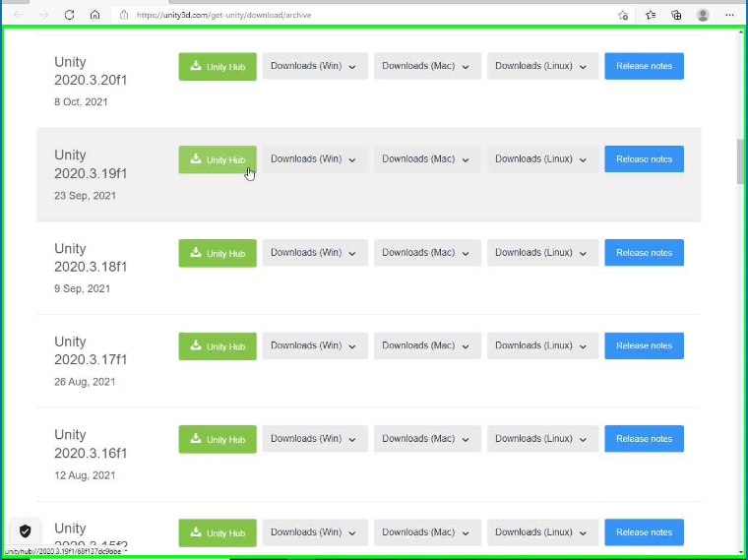This screenshot has height=560, width=748.
Task: Select the Unity 2020.3.19f1 title text
Action: point(91,164)
